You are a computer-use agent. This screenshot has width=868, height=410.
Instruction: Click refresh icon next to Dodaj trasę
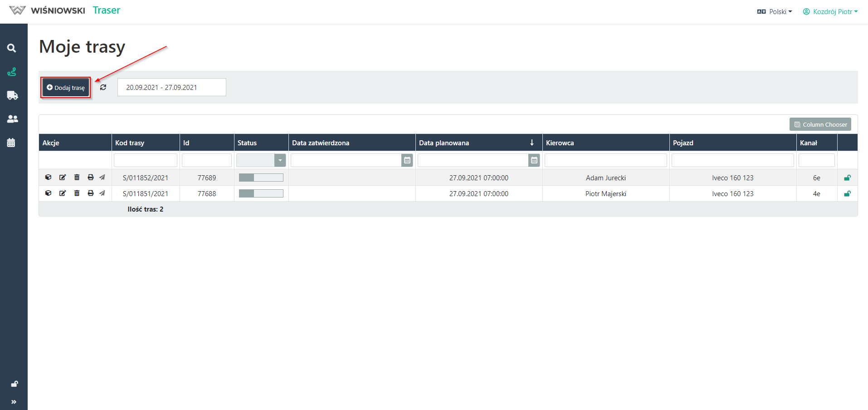[103, 87]
